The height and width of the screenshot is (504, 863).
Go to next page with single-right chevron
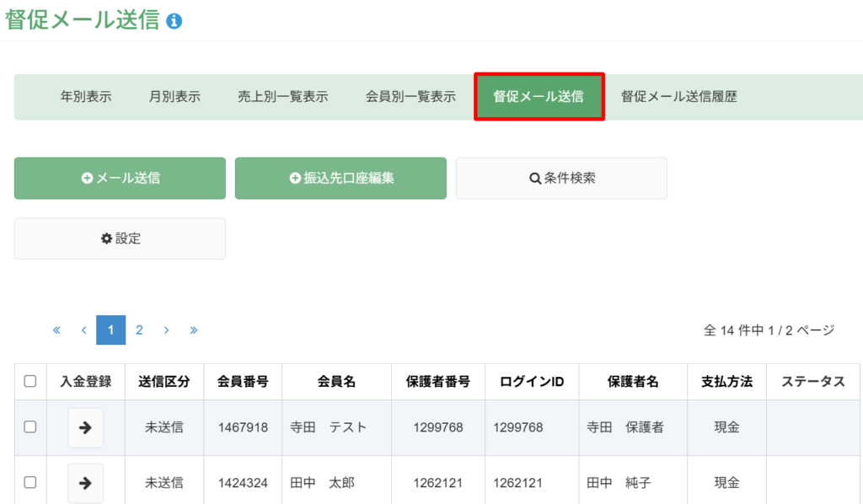coord(166,330)
